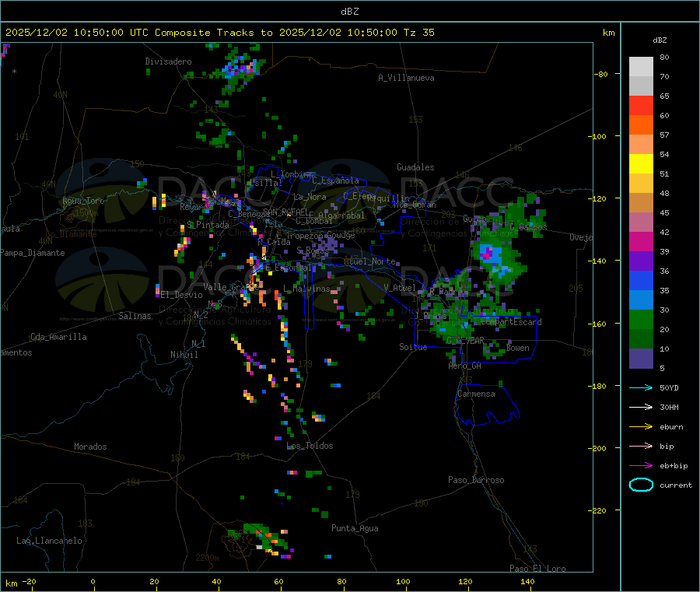The width and height of the screenshot is (700, 592).
Task: Select the orange 57-60 dBZ legend swatch
Action: (641, 125)
